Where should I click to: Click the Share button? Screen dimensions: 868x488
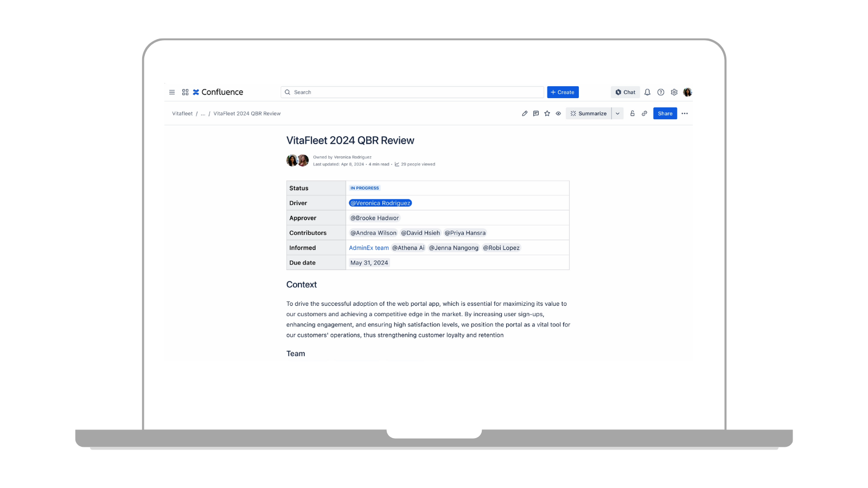pyautogui.click(x=665, y=113)
